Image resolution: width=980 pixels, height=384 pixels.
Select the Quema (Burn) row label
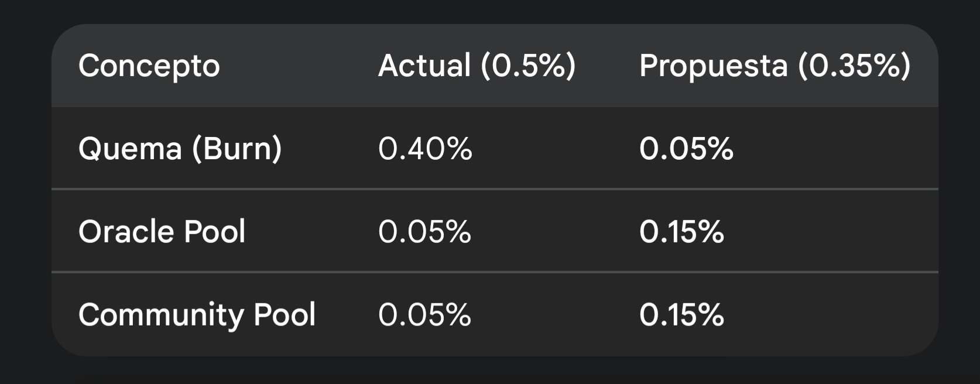[180, 149]
